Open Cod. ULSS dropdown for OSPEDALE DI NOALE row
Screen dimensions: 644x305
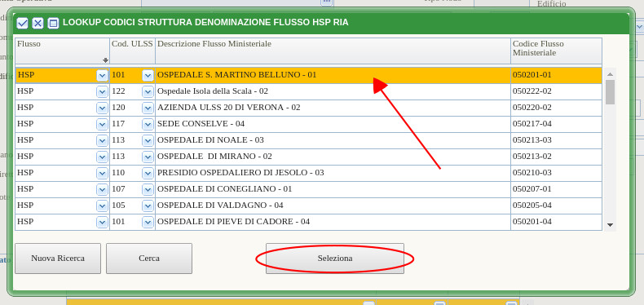tap(148, 140)
